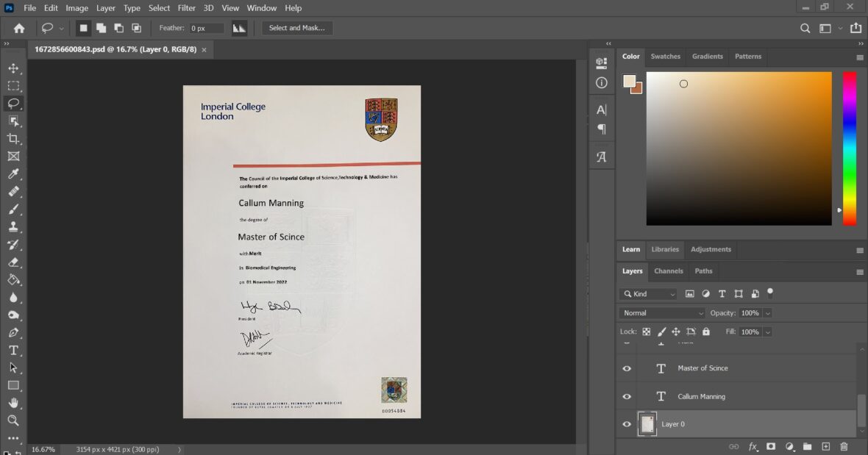Enable Intersect with selection mode
The width and height of the screenshot is (868, 455).
(x=136, y=28)
